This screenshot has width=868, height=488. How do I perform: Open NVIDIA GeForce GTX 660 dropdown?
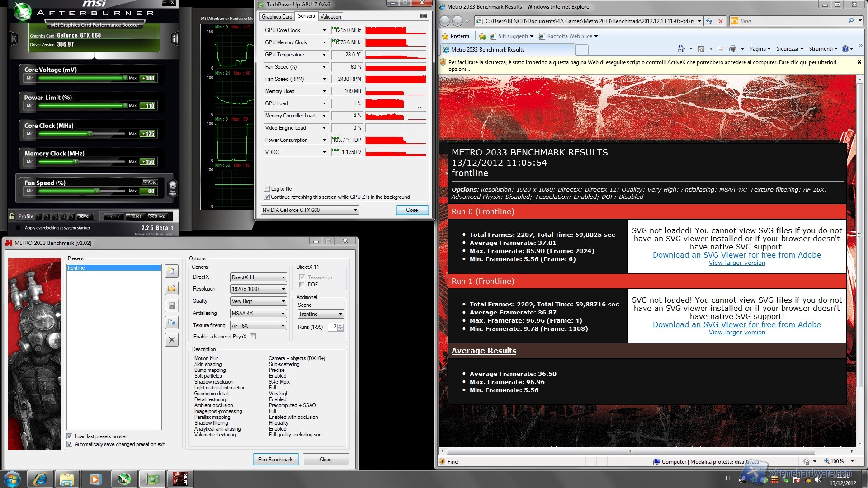click(x=310, y=210)
